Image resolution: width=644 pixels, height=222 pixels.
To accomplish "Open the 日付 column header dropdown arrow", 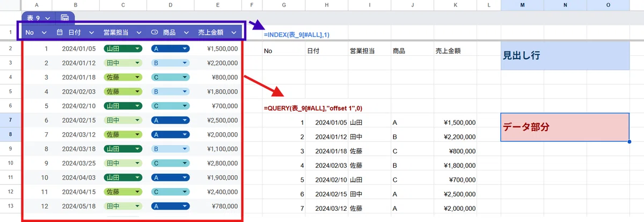I will pyautogui.click(x=92, y=32).
